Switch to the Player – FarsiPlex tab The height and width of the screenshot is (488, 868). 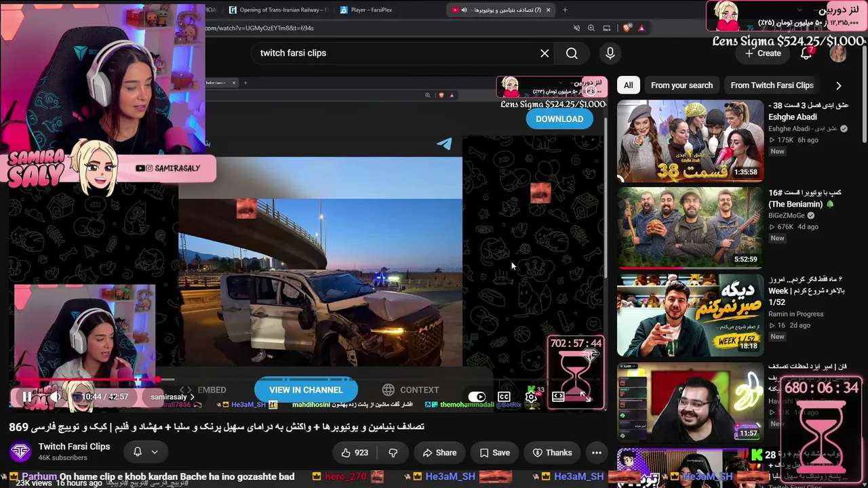pos(371,10)
